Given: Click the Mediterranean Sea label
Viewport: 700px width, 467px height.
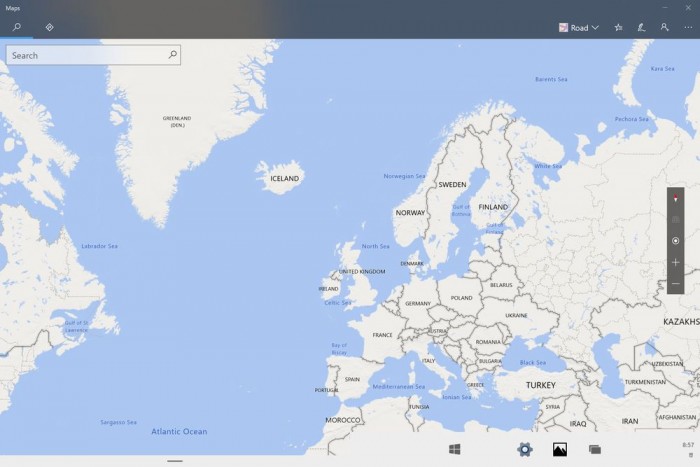Looking at the screenshot, I should pos(399,387).
